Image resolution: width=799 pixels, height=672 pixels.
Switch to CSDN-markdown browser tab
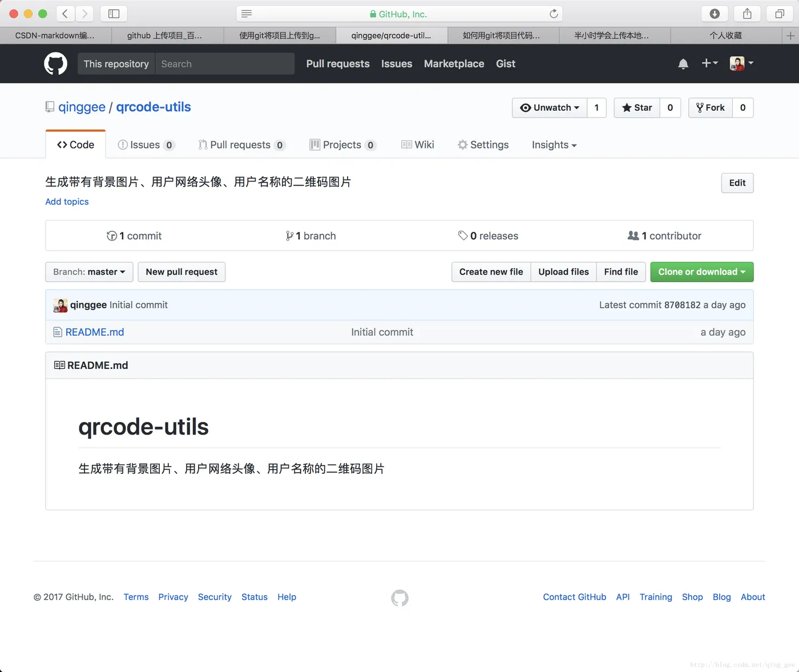(55, 35)
